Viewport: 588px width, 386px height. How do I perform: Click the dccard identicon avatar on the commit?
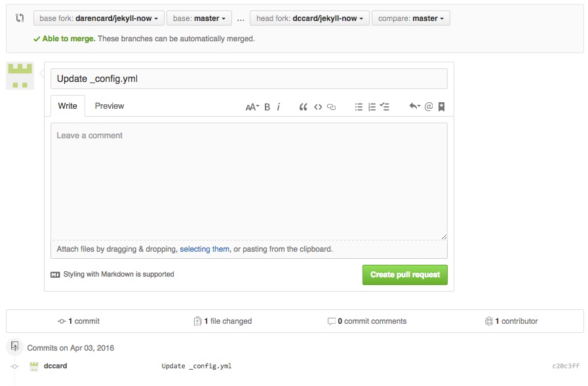click(x=33, y=366)
